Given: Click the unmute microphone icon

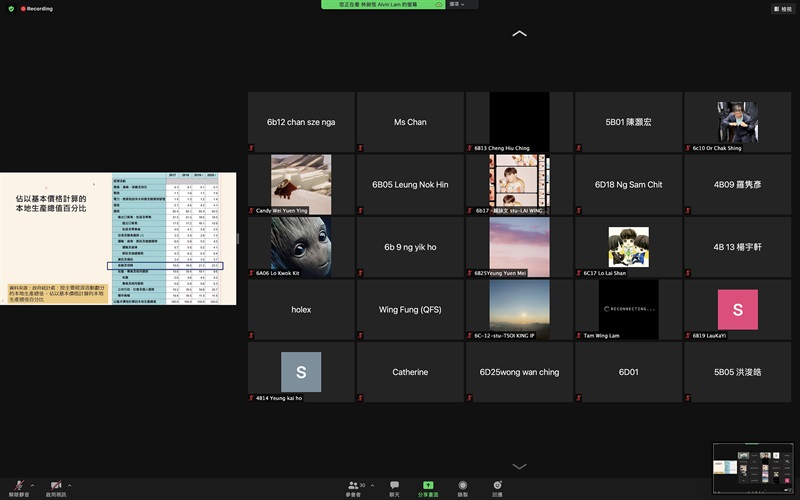Looking at the screenshot, I should 18,485.
